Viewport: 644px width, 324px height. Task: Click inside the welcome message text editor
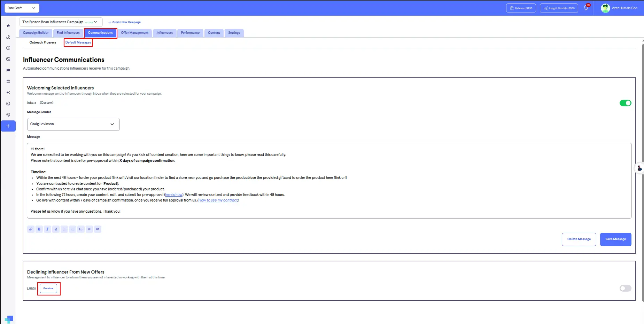pyautogui.click(x=329, y=181)
